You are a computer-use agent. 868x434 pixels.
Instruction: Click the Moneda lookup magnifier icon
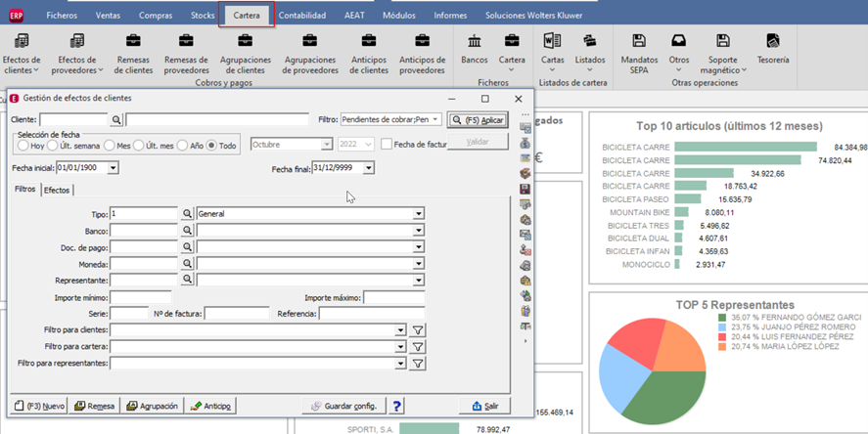pyautogui.click(x=187, y=264)
